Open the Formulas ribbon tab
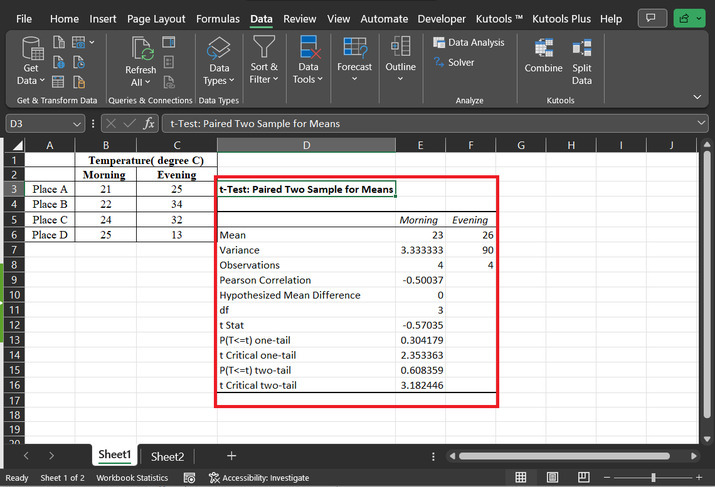Viewport: 715px width, 487px height. point(217,19)
